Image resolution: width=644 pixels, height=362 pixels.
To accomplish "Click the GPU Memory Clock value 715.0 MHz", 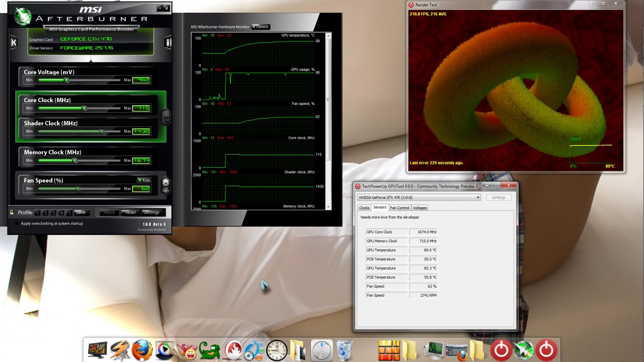I will coord(423,241).
